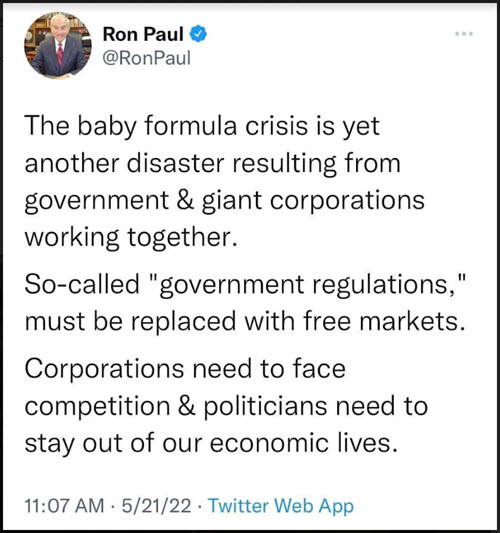500x533 pixels.
Task: Open the Twitter Web App source link
Action: pyautogui.click(x=281, y=506)
